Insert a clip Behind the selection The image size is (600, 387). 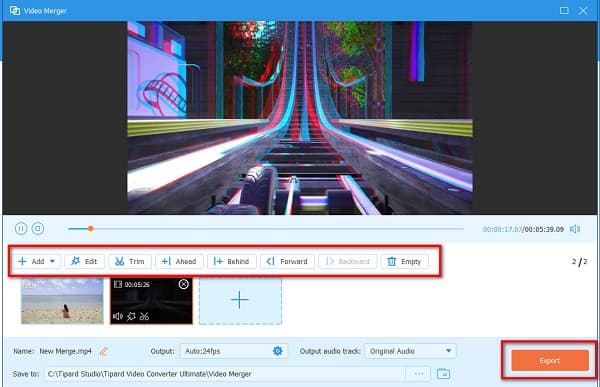[232, 261]
